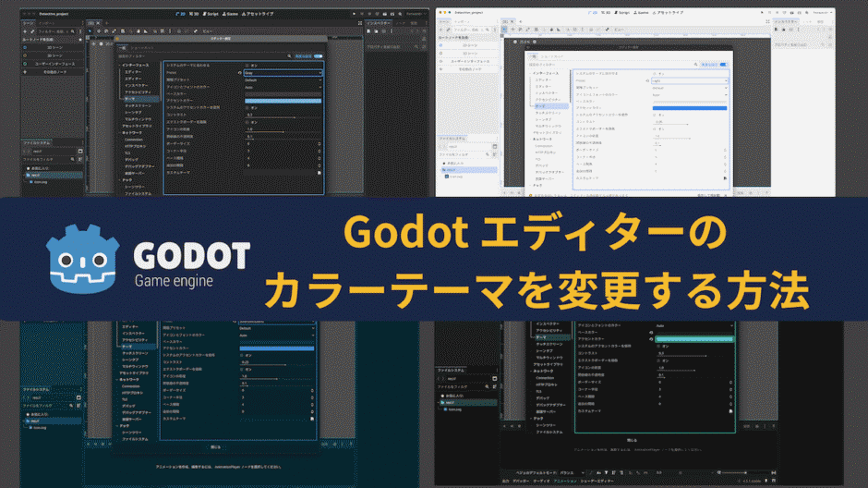This screenshot has height=488, width=868.
Task: Open Preset dropdown showing Light
Action: pos(690,80)
